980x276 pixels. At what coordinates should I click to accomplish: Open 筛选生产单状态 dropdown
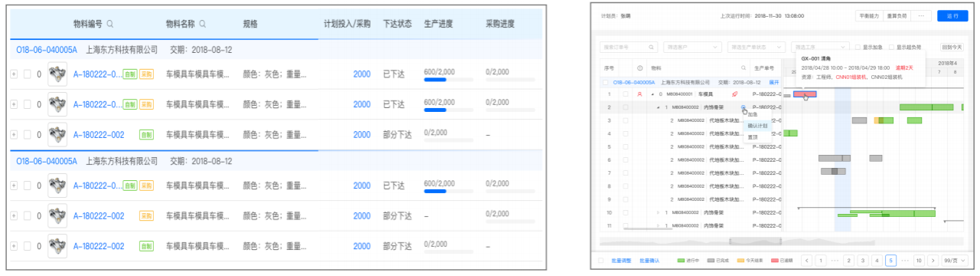756,47
